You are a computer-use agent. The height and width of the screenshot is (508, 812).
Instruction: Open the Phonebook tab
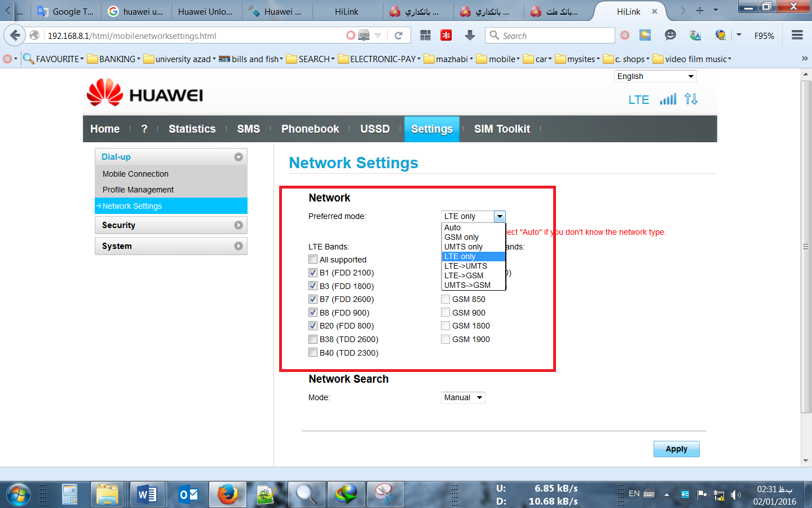[x=310, y=129]
